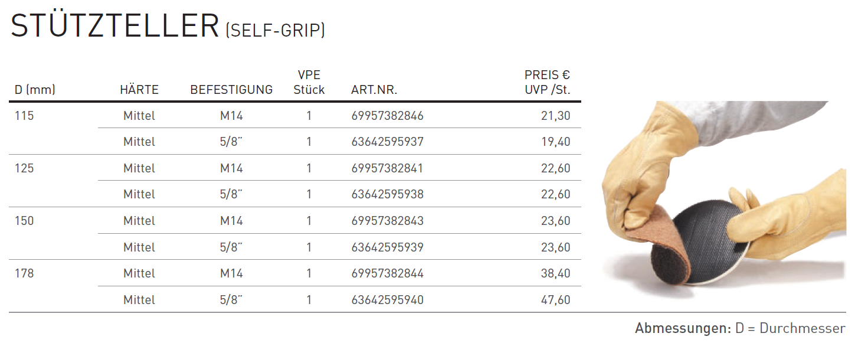Click the PREIS € UVP column header
The width and height of the screenshot is (868, 356).
pyautogui.click(x=548, y=83)
